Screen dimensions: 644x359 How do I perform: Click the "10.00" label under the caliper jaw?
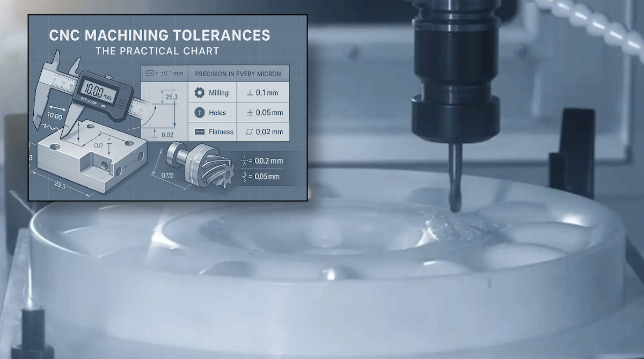(x=54, y=116)
